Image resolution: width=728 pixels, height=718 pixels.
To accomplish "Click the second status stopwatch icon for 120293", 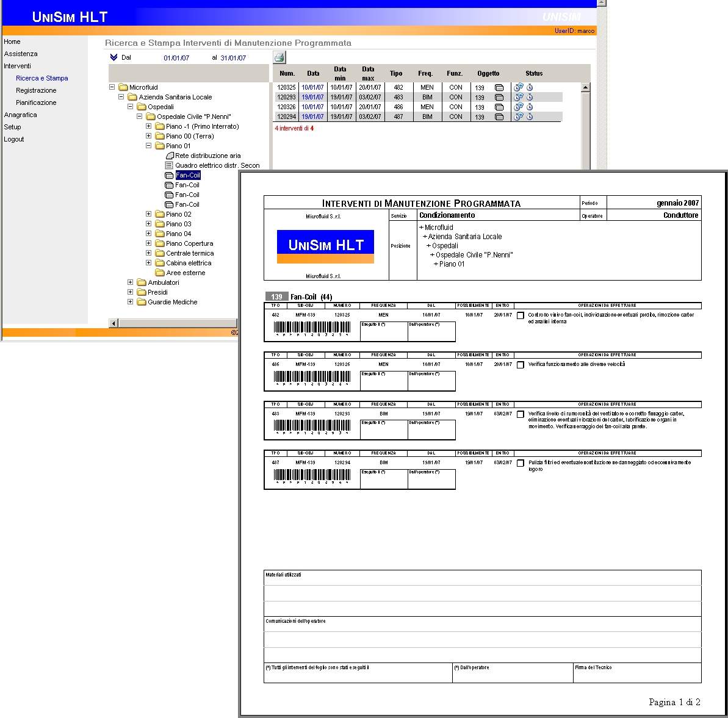I will tap(530, 96).
